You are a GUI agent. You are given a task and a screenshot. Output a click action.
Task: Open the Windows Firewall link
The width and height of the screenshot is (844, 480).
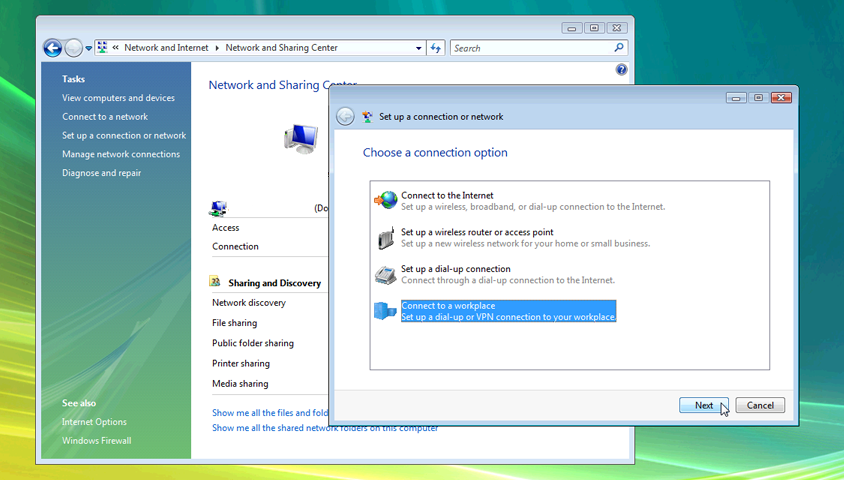click(x=96, y=440)
